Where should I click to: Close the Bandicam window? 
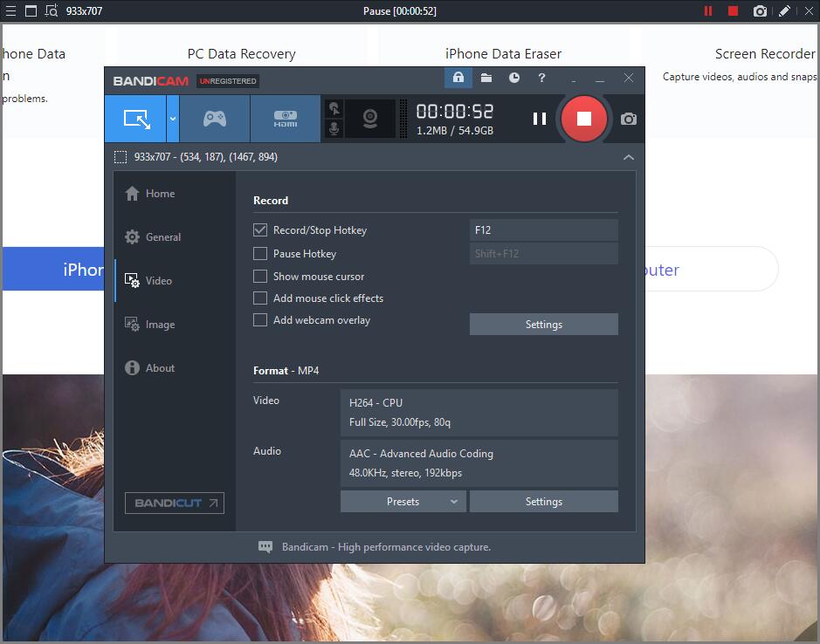click(629, 78)
